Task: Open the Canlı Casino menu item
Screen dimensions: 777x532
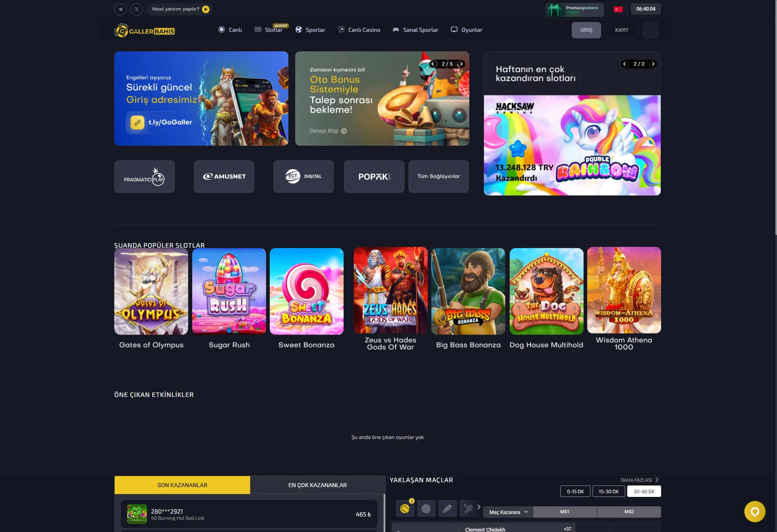Action: pyautogui.click(x=359, y=30)
